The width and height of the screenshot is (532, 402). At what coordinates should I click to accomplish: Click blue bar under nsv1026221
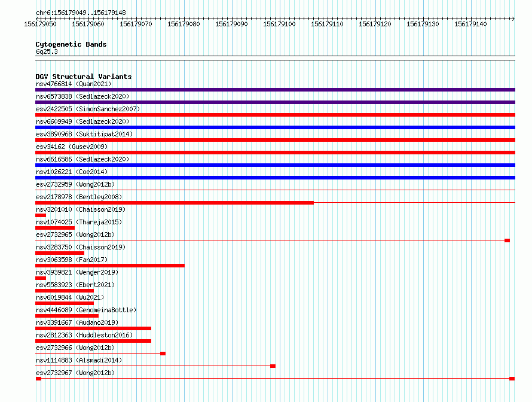pos(275,178)
